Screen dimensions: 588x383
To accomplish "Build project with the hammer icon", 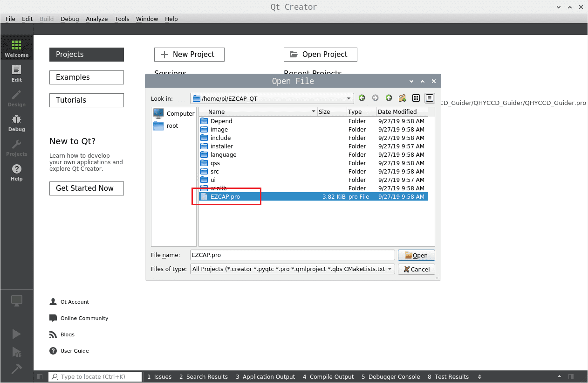I will click(x=17, y=369).
